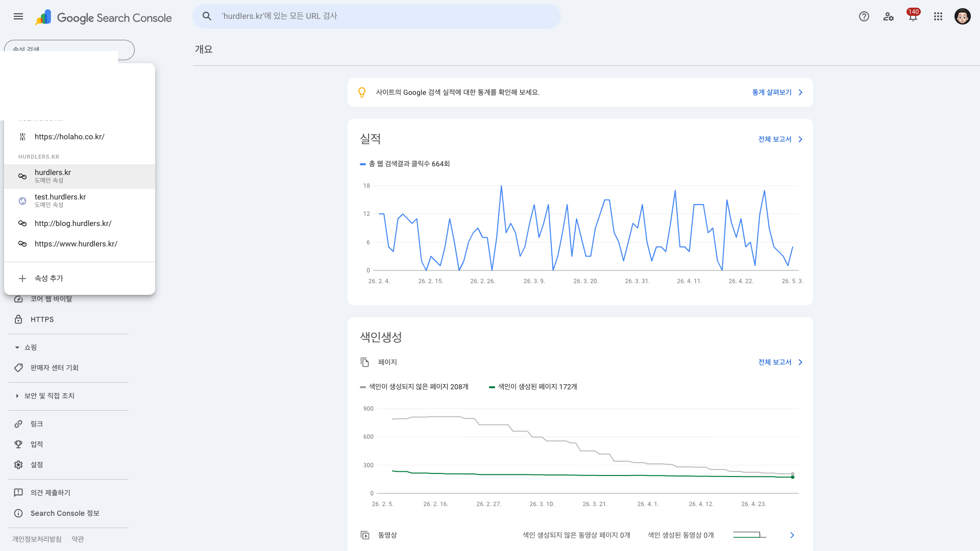The height and width of the screenshot is (551, 980).
Task: Click 색인 생성된 동영상 0개 text
Action: pos(681,535)
